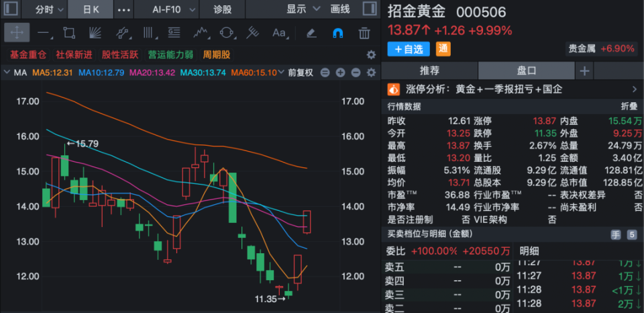Click the 社保新进 tag
This screenshot has width=644, height=313.
(74, 54)
